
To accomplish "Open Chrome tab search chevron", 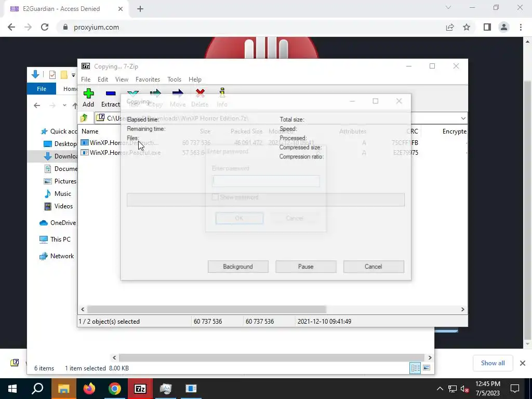I will pyautogui.click(x=448, y=7).
